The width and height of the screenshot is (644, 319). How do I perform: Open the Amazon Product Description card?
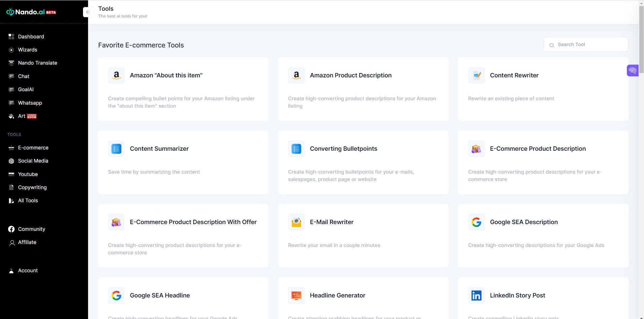click(364, 88)
